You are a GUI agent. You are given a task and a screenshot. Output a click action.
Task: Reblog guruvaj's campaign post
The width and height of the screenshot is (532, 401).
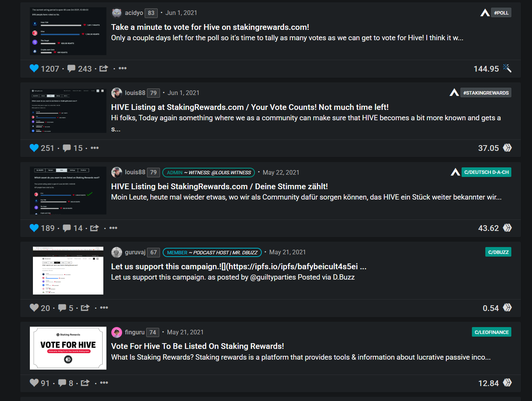pos(85,308)
